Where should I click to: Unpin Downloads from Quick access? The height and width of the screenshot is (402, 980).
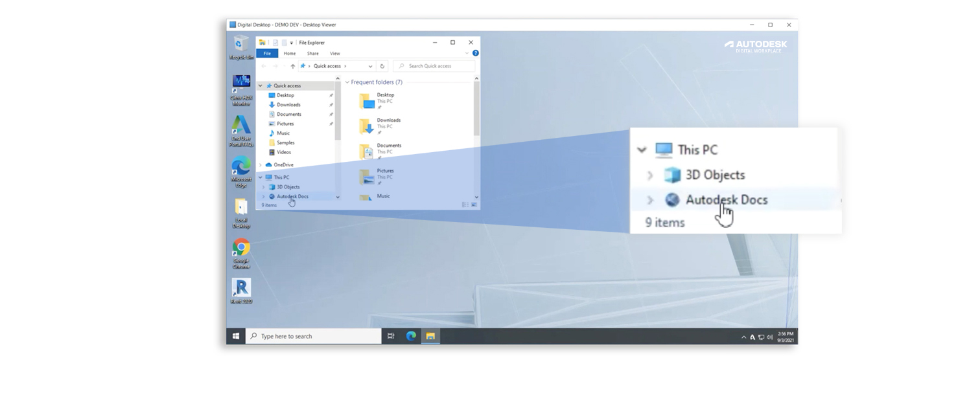(330, 104)
